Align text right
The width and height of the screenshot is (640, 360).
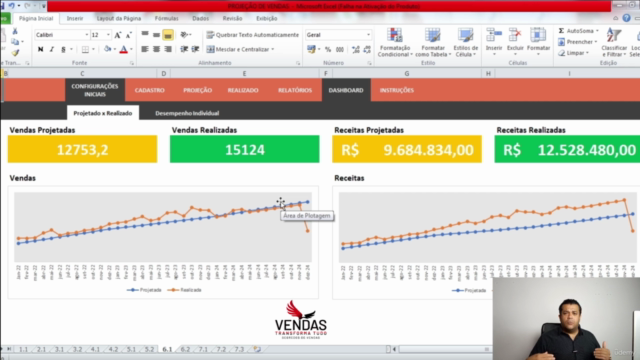168,49
